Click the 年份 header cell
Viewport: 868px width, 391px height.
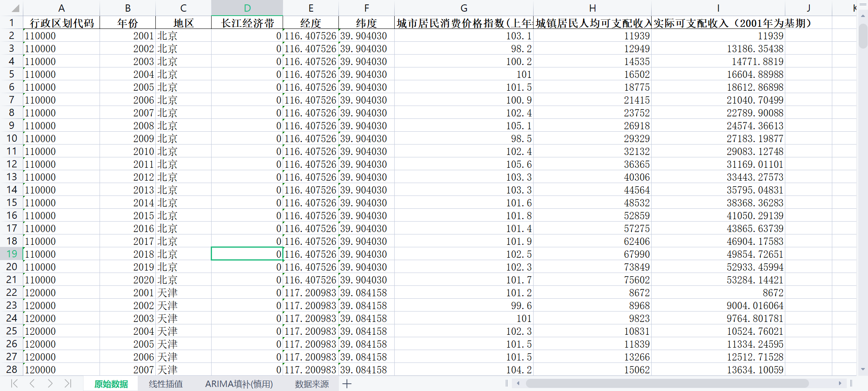[128, 23]
